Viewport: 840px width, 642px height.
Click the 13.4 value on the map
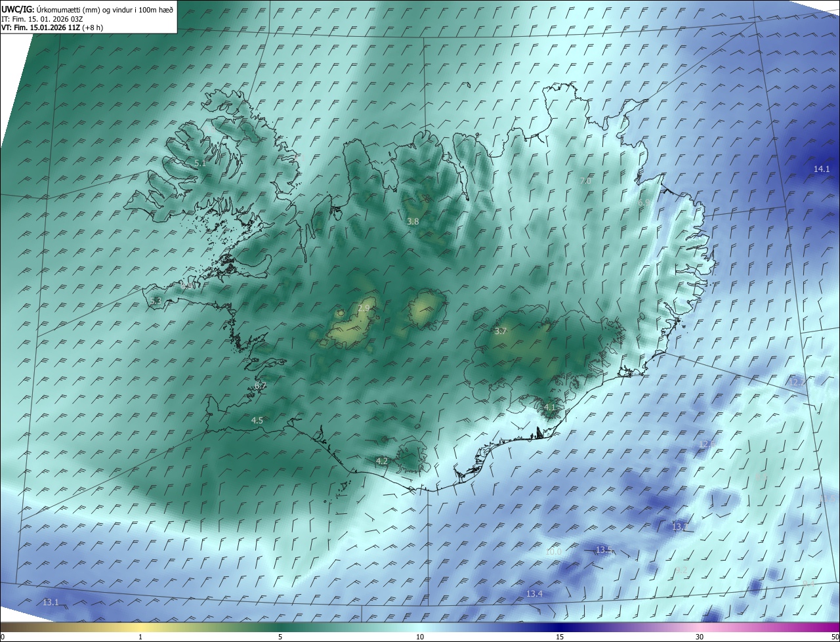(x=534, y=594)
